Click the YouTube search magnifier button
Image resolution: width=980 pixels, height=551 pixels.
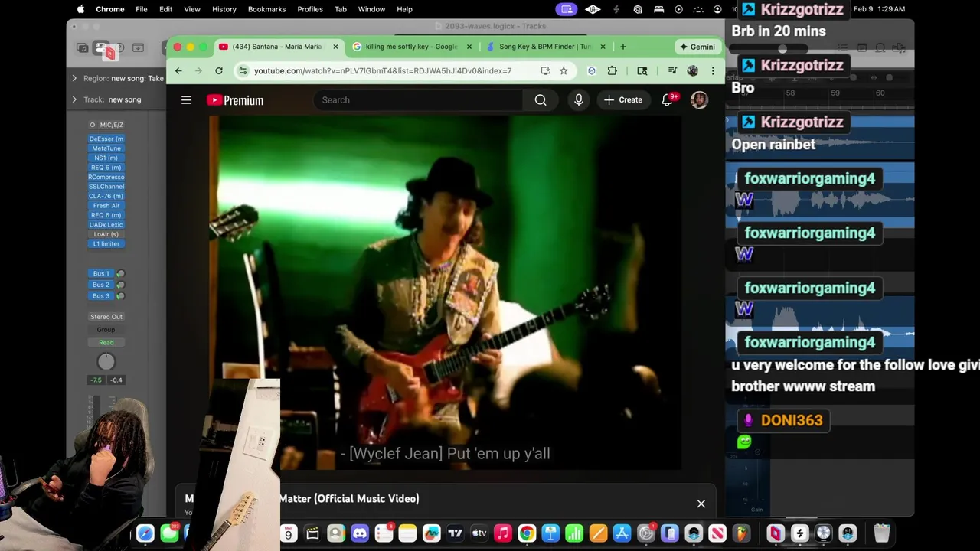click(541, 100)
